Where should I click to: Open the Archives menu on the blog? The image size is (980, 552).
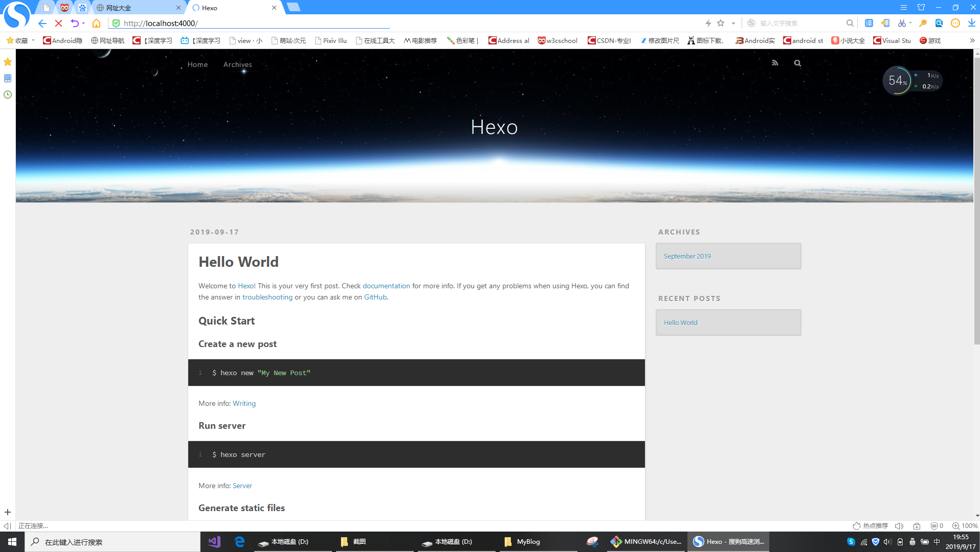238,64
